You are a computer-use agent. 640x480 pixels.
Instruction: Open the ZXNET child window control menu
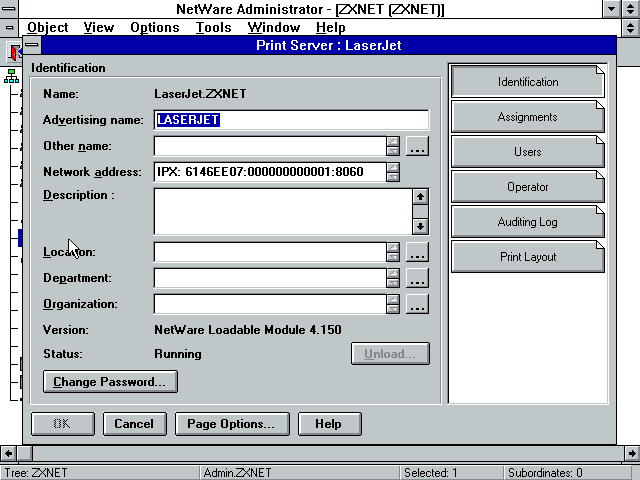9,28
